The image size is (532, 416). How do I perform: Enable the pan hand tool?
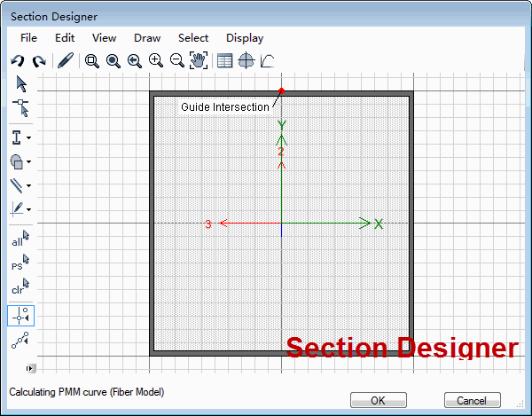click(x=199, y=60)
